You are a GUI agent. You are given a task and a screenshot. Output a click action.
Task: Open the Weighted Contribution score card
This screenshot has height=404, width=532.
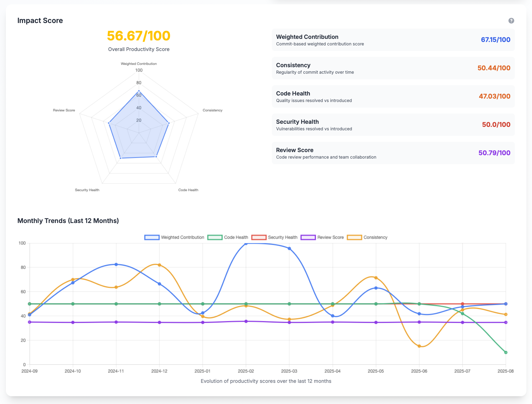(393, 40)
